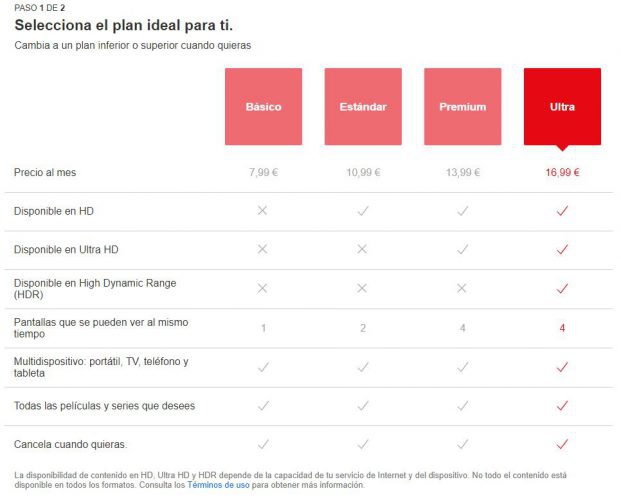Click the Premium price 13,99 €
Screen dimensions: 621x500
462,173
